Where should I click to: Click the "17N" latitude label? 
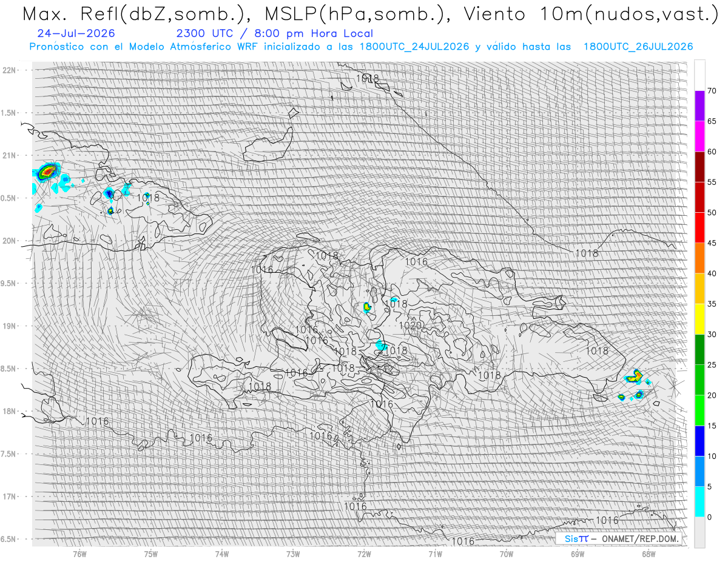point(9,497)
